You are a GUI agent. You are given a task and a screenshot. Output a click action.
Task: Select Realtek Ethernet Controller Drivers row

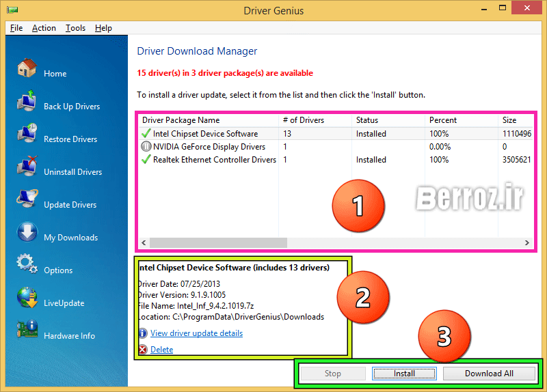click(214, 160)
